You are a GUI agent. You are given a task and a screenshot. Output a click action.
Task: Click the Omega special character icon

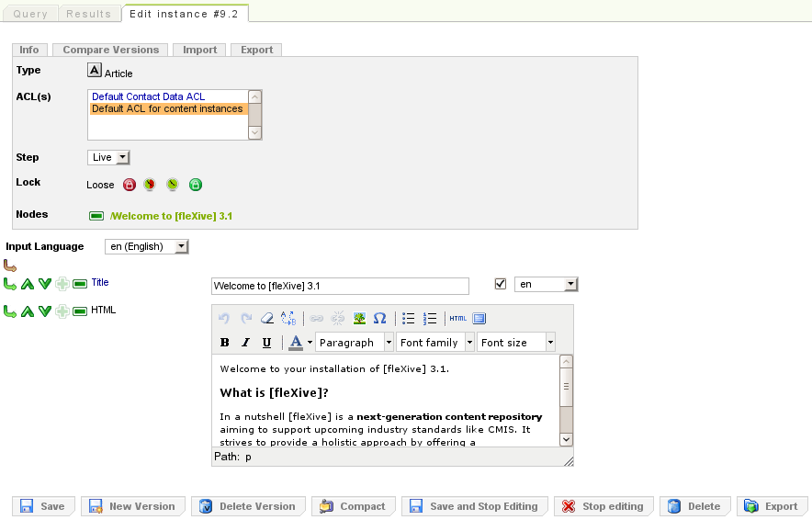click(379, 318)
